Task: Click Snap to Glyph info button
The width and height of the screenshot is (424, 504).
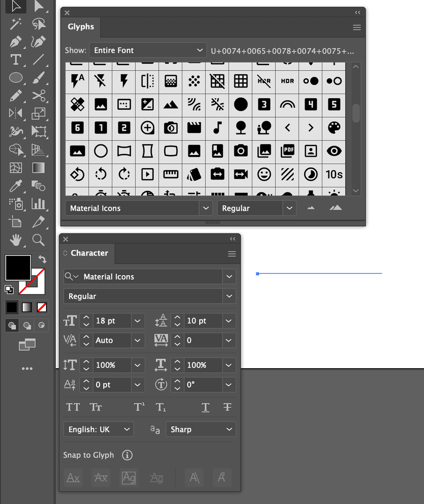Action: point(127,455)
